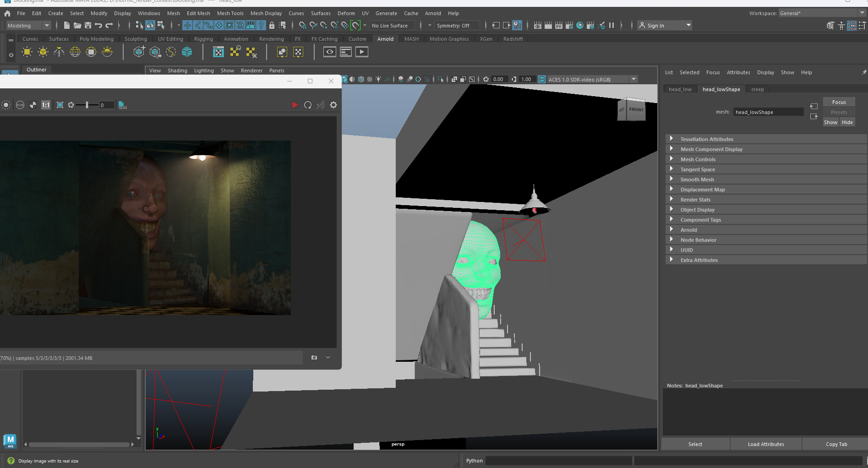The width and height of the screenshot is (868, 468).
Task: Open render view settings gear
Action: (x=333, y=105)
